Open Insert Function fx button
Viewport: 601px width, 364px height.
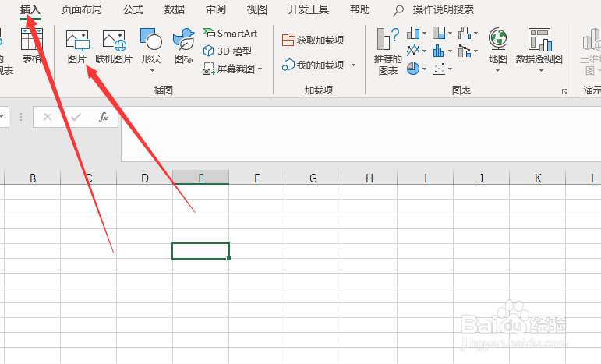(104, 117)
